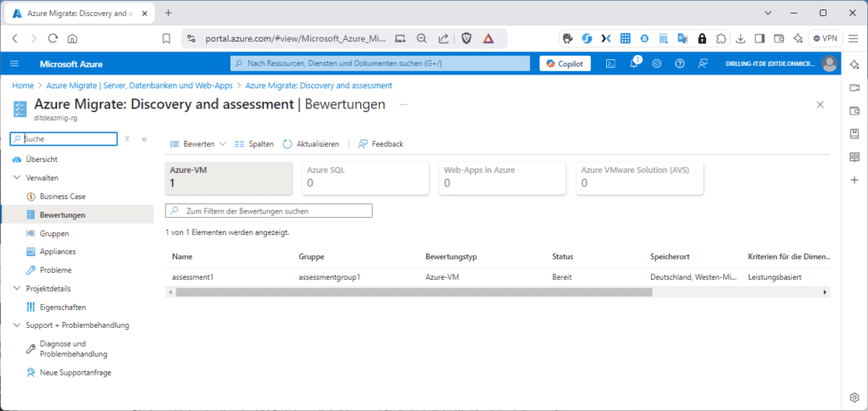Image resolution: width=868 pixels, height=411 pixels.
Task: Open Discovery and assessment breadcrumb link
Action: [x=319, y=86]
